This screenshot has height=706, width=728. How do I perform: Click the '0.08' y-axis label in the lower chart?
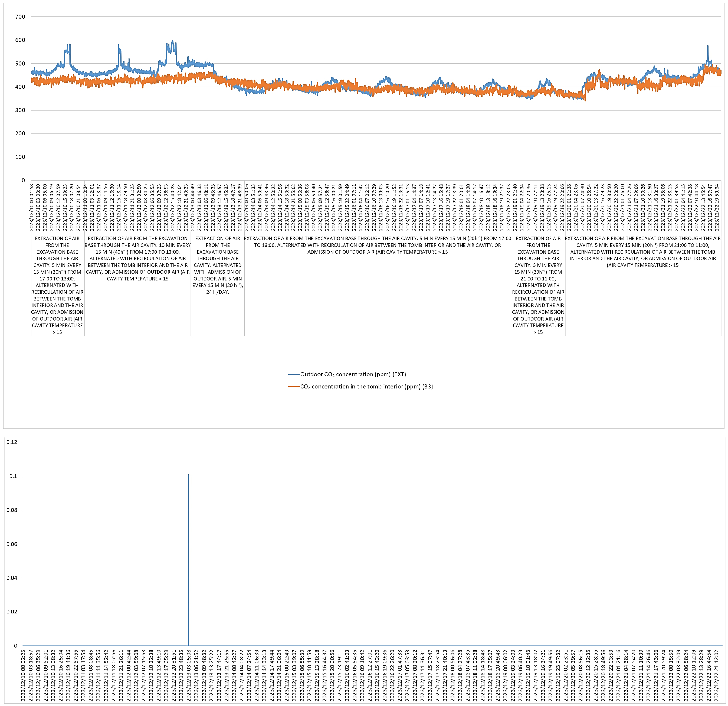click(x=12, y=510)
